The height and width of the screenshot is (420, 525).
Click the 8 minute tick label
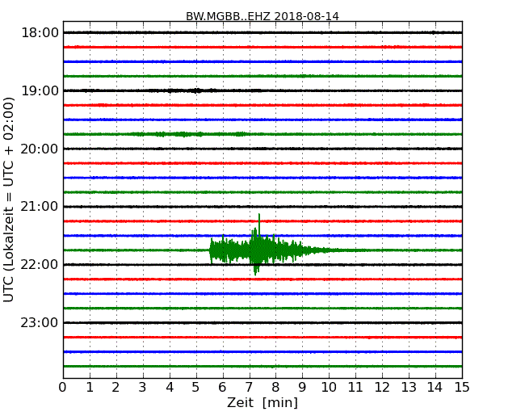point(275,388)
